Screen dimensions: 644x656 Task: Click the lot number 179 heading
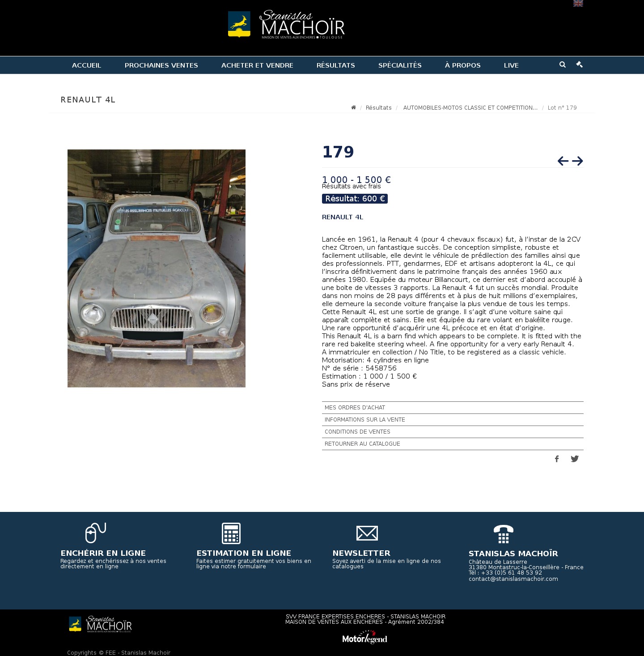point(338,152)
